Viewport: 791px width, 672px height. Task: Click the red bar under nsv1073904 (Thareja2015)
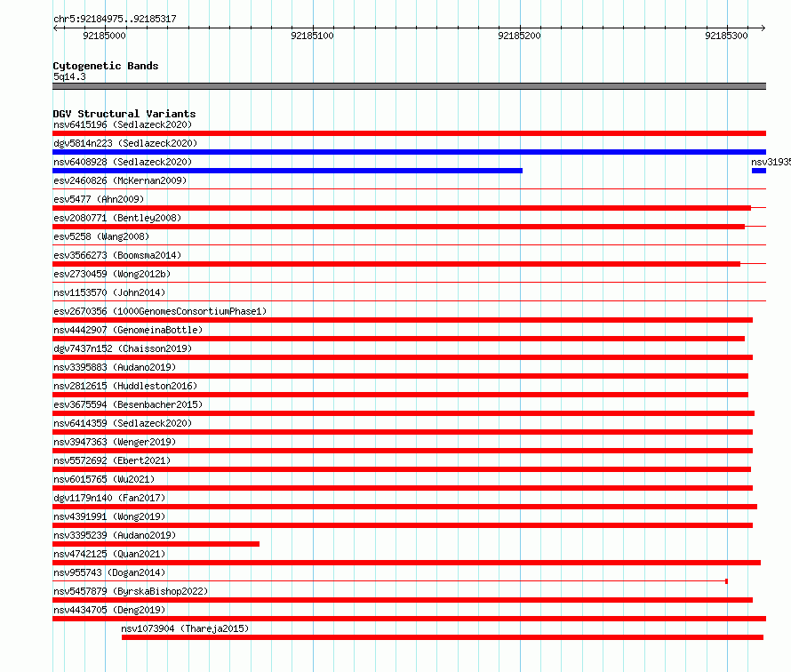(x=443, y=637)
